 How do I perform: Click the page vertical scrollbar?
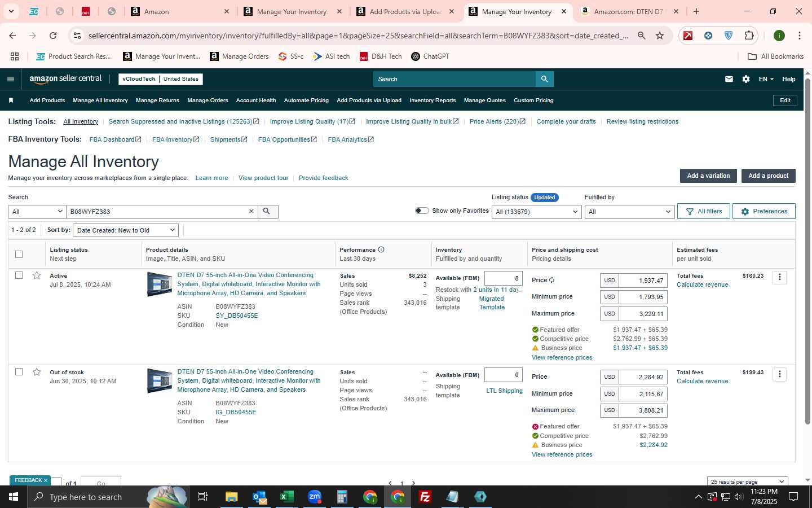click(807, 251)
